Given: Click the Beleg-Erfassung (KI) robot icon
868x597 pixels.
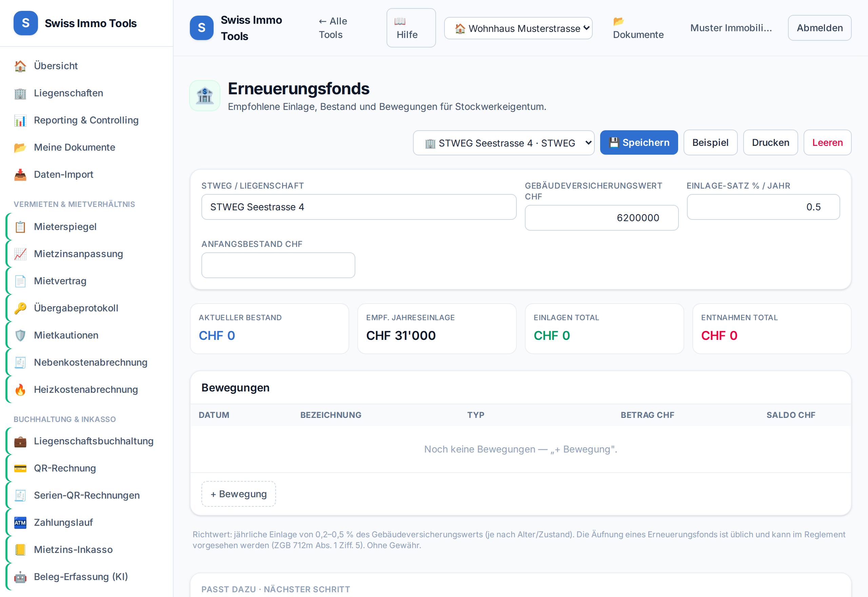Looking at the screenshot, I should tap(20, 577).
